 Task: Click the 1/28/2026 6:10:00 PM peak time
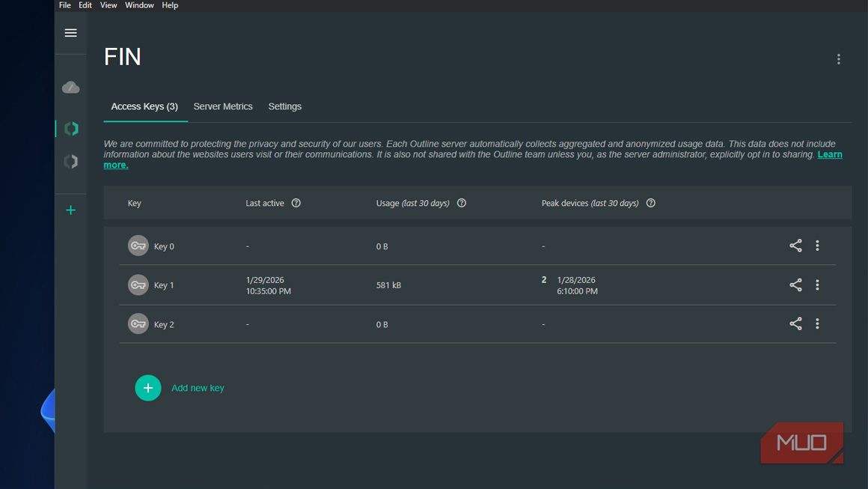click(x=578, y=285)
